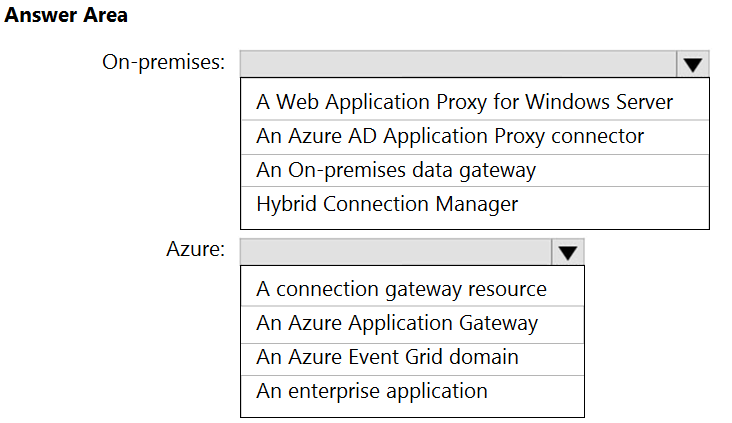Click the Answer Area heading
732x423 pixels.
click(x=66, y=15)
